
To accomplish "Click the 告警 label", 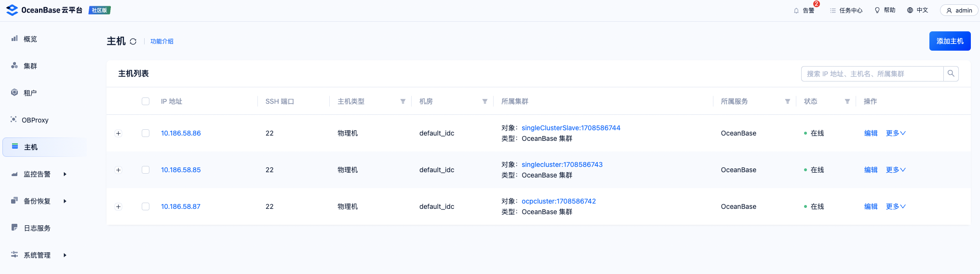I will (808, 11).
